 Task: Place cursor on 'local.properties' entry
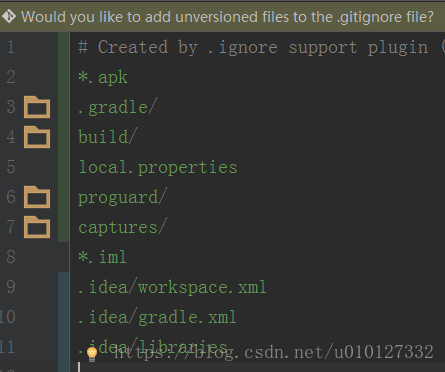click(158, 167)
